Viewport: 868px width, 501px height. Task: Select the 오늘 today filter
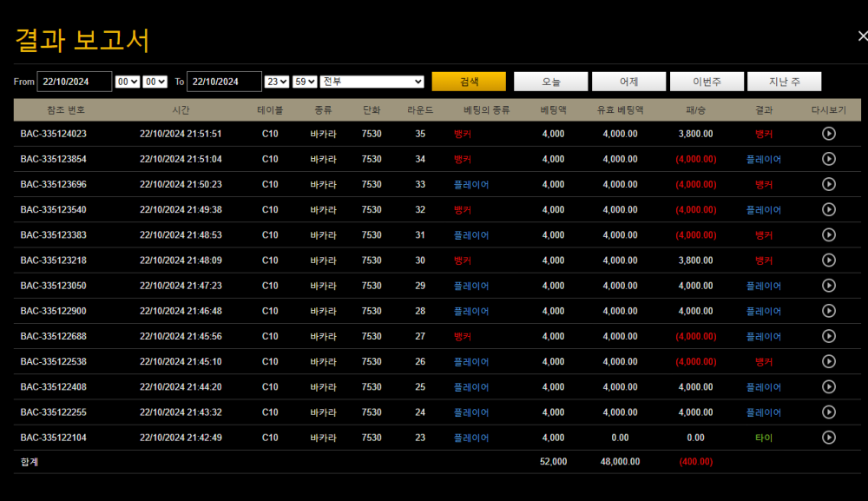tap(551, 82)
